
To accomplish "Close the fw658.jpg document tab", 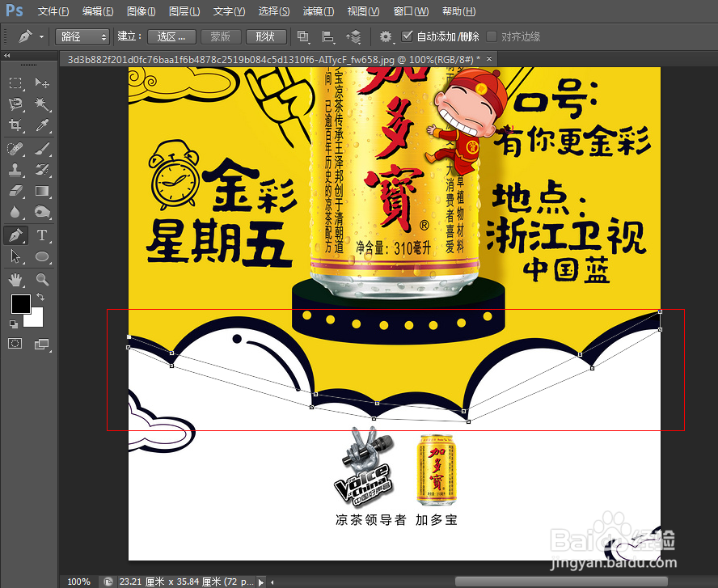I will [x=489, y=58].
